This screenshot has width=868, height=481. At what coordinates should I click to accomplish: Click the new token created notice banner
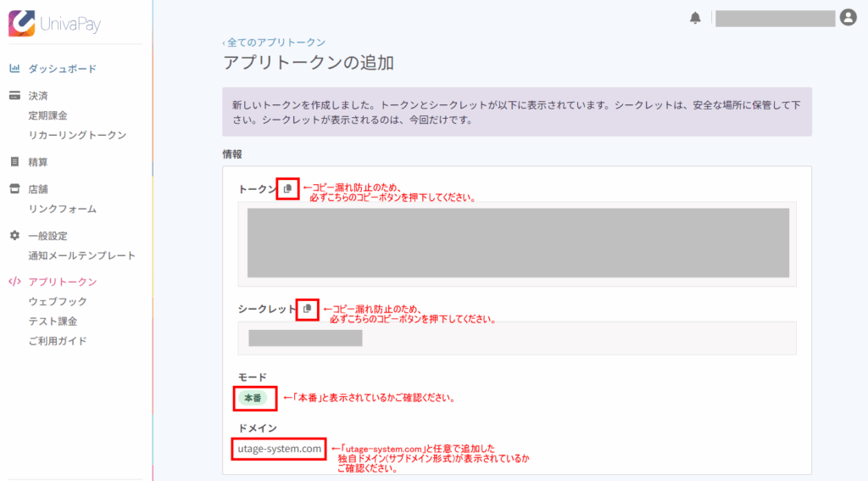(517, 112)
